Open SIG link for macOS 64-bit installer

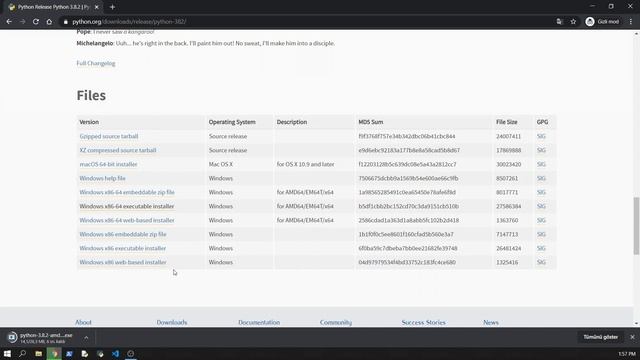coord(541,164)
